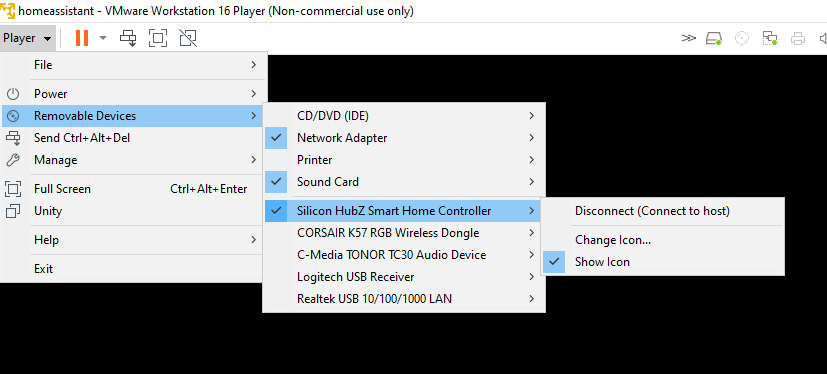Click Disconnect (Connect to host)
Image resolution: width=827 pixels, height=374 pixels.
(x=663, y=210)
